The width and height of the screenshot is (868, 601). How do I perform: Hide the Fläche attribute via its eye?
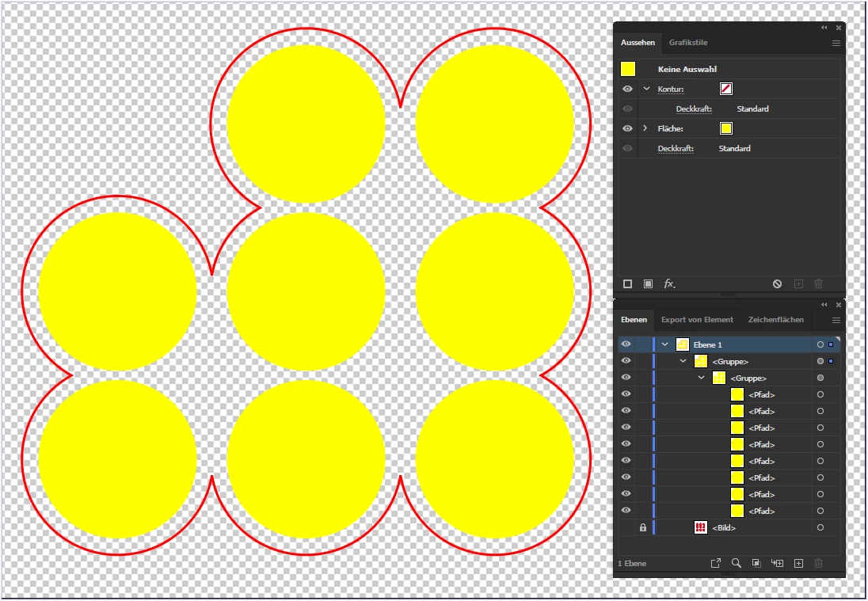click(x=627, y=128)
